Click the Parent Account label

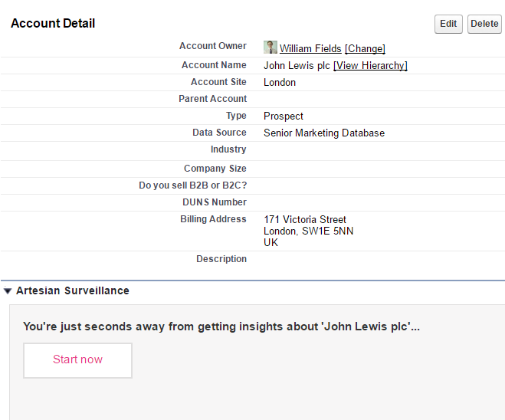[x=212, y=99]
